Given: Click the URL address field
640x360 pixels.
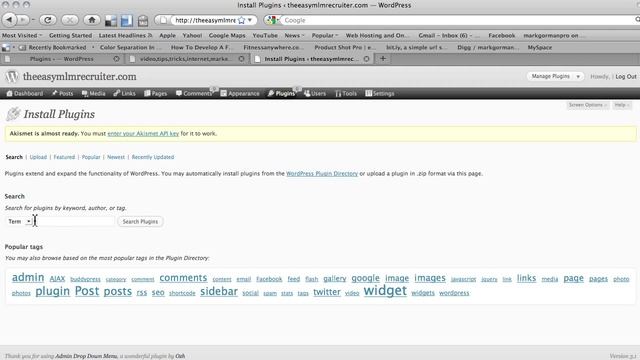Looking at the screenshot, I should [x=205, y=20].
